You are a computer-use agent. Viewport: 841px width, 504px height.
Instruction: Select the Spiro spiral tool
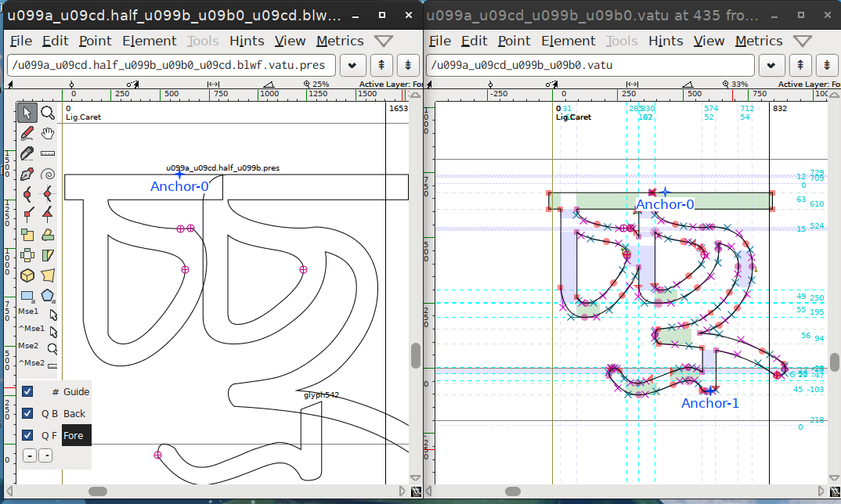48,174
